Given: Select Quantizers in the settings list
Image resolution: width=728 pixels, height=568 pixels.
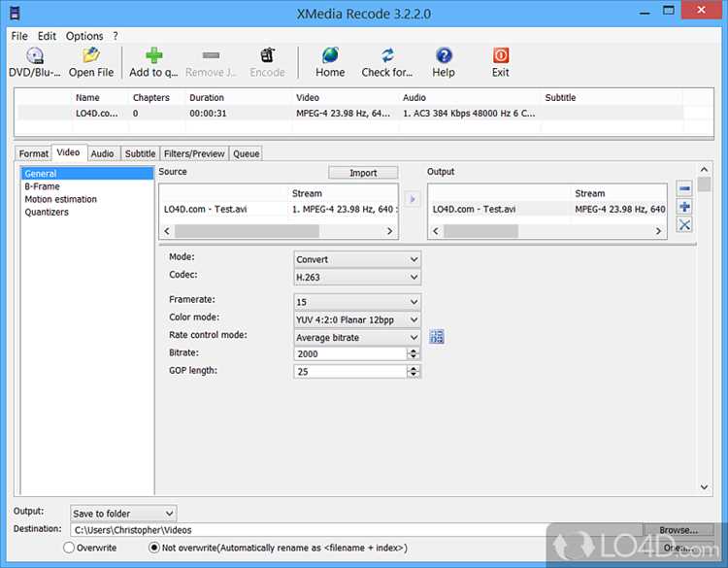Looking at the screenshot, I should pyautogui.click(x=47, y=212).
